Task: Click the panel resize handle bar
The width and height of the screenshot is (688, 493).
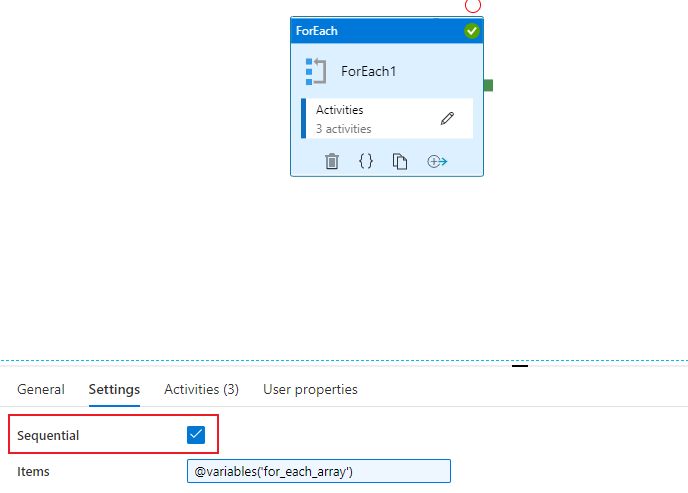Action: click(520, 365)
